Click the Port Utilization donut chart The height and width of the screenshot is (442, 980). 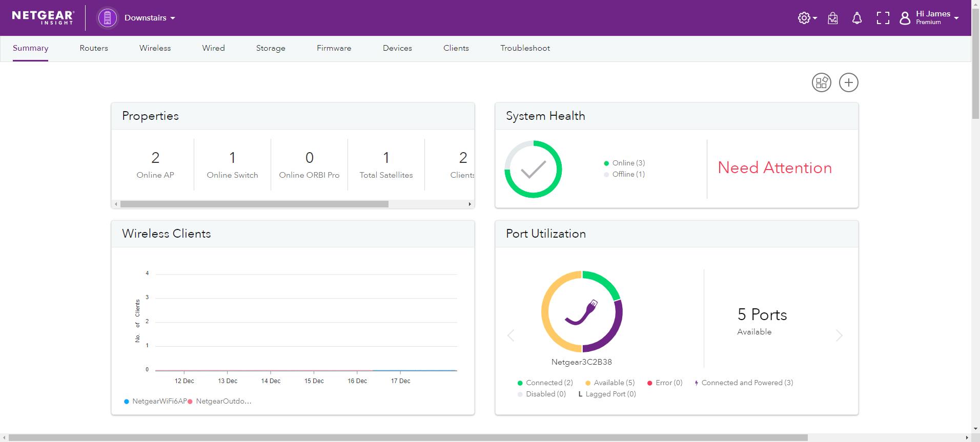[x=582, y=311]
